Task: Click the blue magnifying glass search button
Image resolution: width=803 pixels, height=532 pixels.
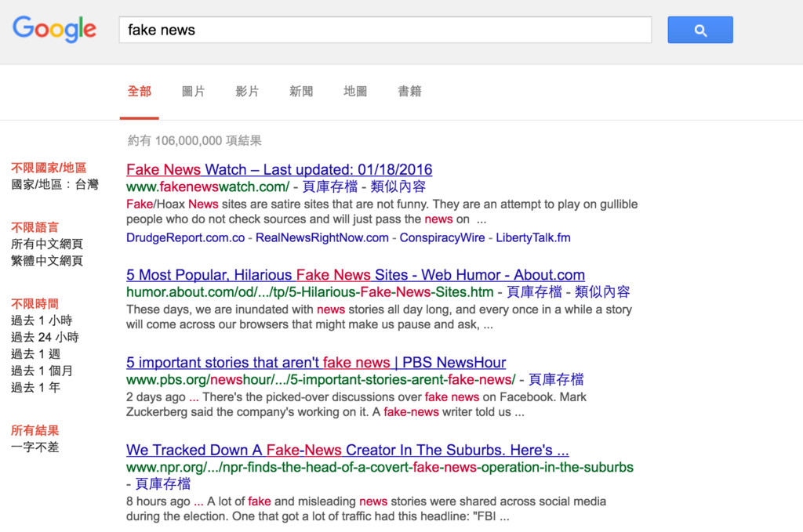Action: tap(699, 31)
